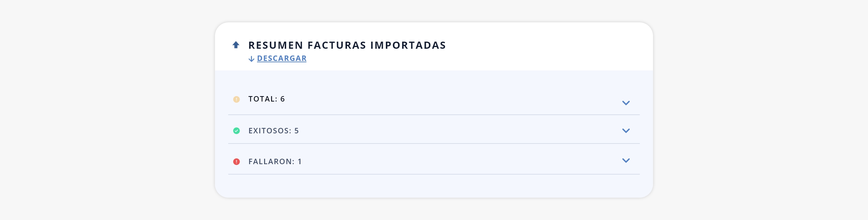Click empty light-blue area below the Fallaron row
Screen dimensions: 868x220
coord(434,186)
